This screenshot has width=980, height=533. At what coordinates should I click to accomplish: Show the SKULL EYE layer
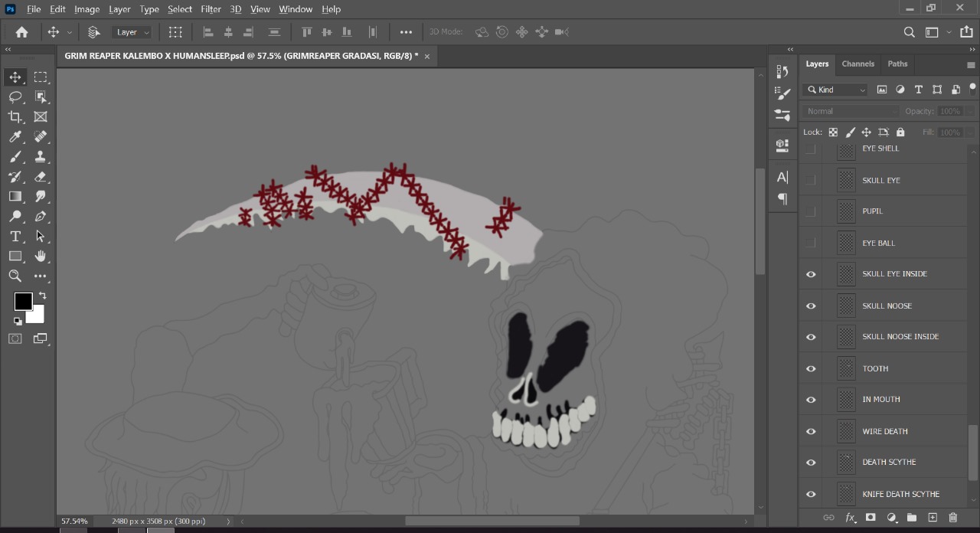(x=811, y=180)
